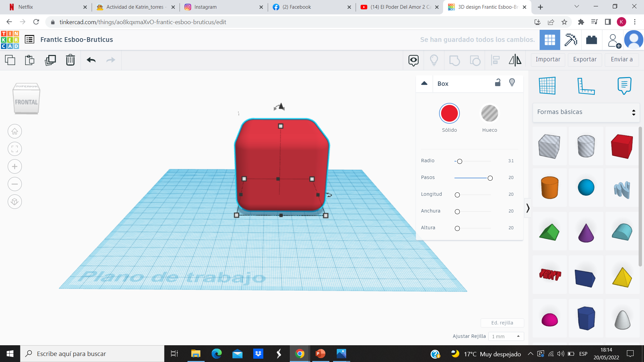The image size is (644, 362).
Task: Open the Workplane tool
Action: point(547,86)
